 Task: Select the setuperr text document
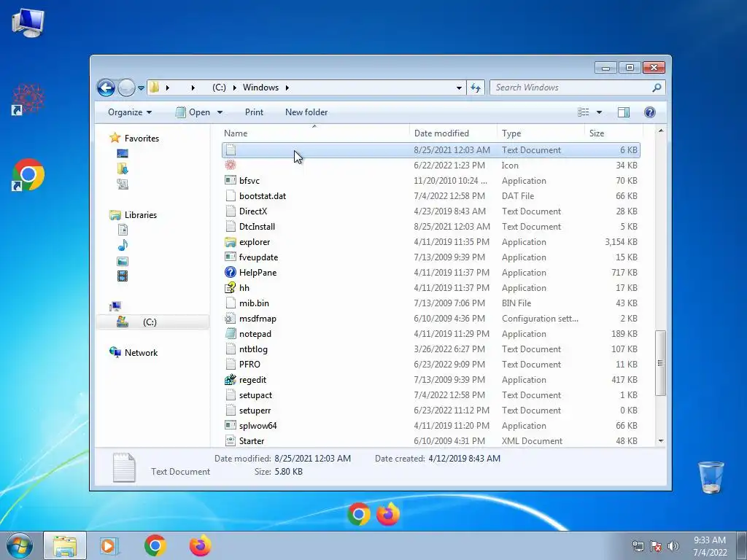point(431,411)
